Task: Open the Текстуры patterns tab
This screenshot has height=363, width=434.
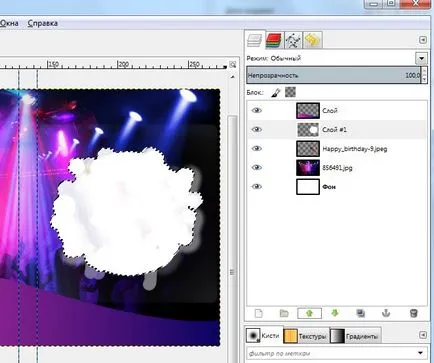Action: point(306,336)
